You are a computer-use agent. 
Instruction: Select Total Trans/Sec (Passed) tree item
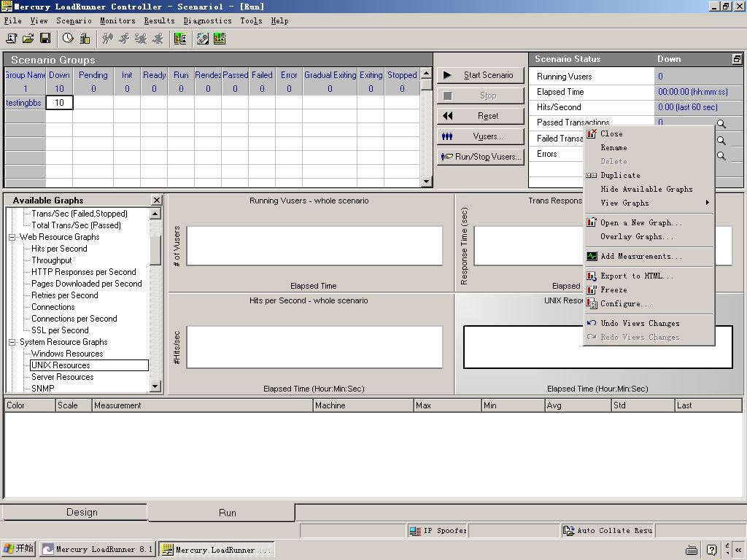(76, 225)
